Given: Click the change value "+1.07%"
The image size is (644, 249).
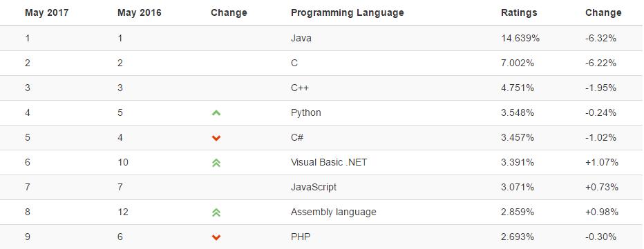Looking at the screenshot, I should click(x=602, y=163).
